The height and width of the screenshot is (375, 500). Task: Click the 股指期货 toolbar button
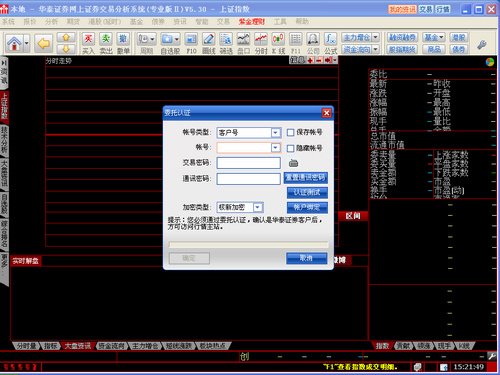402,49
